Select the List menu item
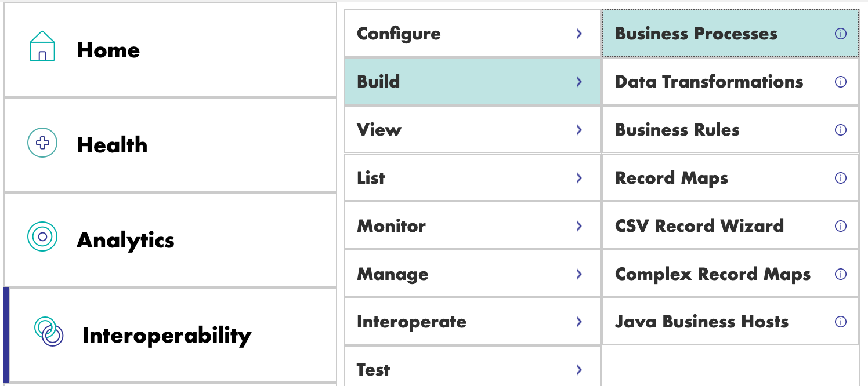Viewport: 868px width, 386px height. tap(472, 178)
